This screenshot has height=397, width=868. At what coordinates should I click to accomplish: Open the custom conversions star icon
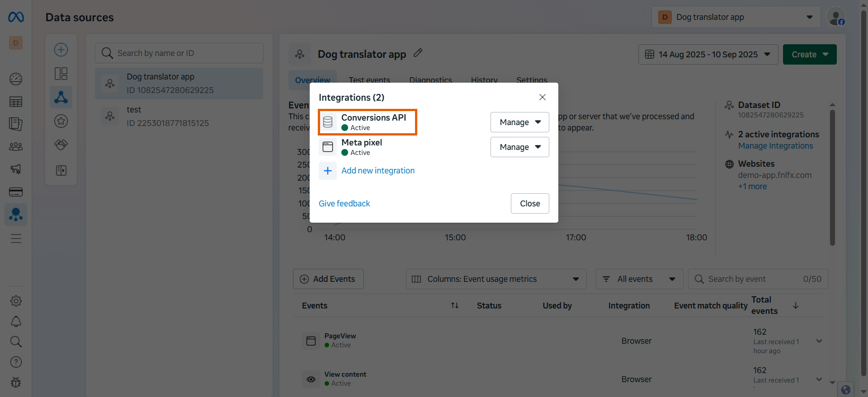tap(61, 121)
